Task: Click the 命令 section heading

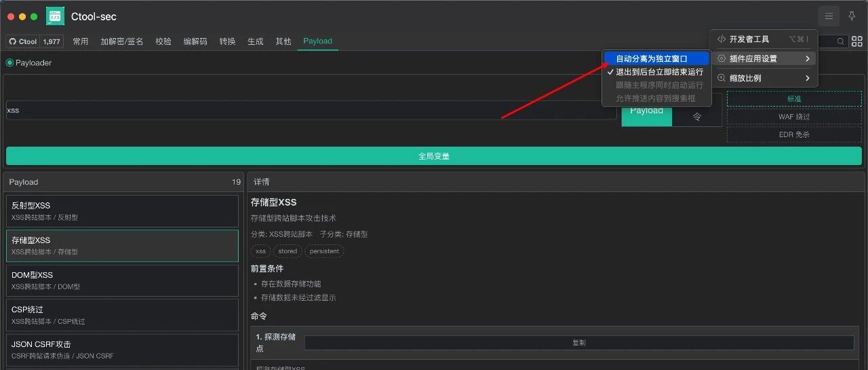Action: click(x=259, y=316)
